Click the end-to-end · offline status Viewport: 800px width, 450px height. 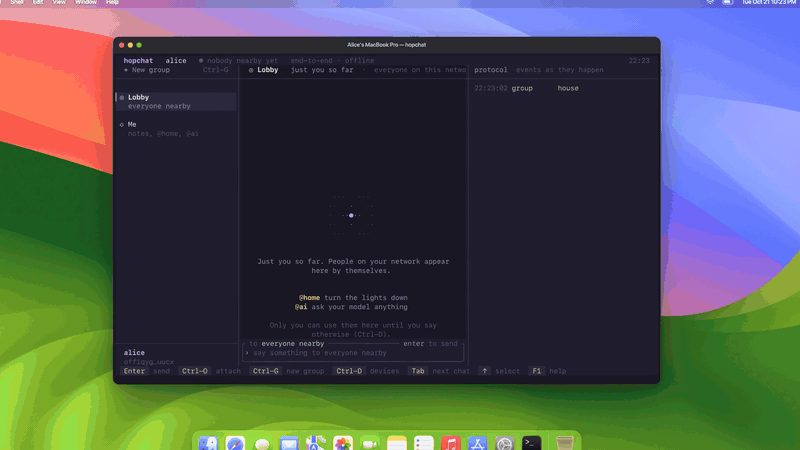point(332,61)
